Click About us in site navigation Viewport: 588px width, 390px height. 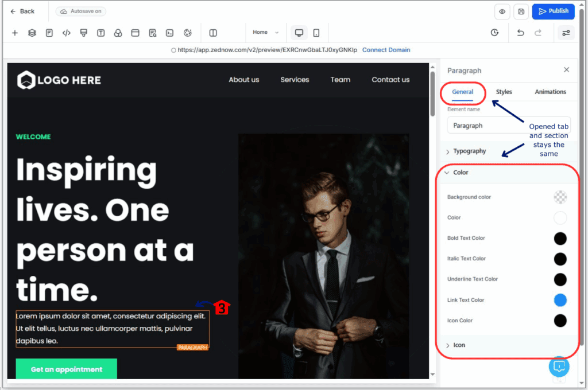click(243, 80)
